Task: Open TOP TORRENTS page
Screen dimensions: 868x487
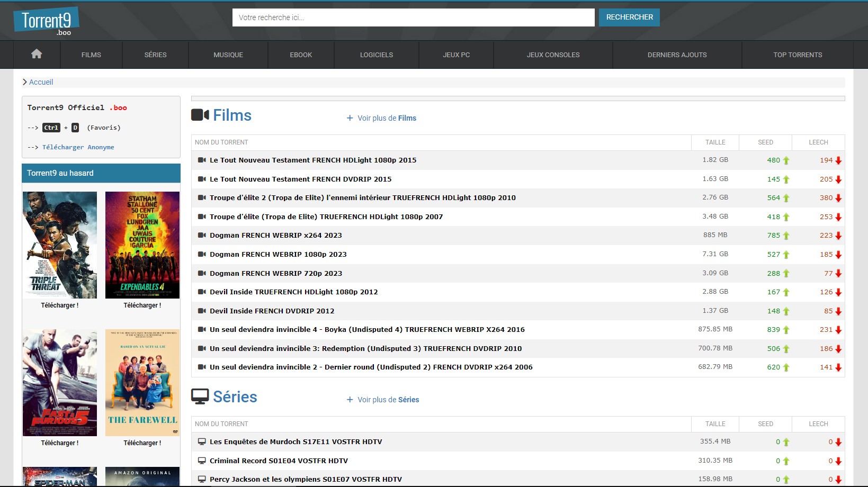Action: pos(798,55)
